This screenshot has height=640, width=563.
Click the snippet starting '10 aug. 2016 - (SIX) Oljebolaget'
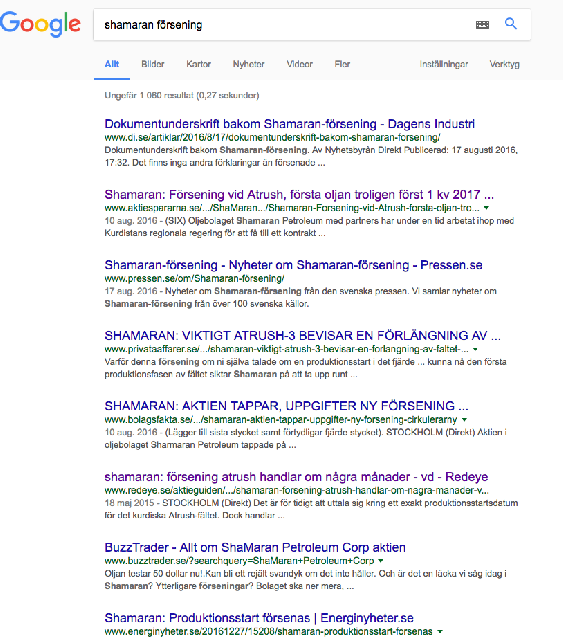(x=309, y=227)
